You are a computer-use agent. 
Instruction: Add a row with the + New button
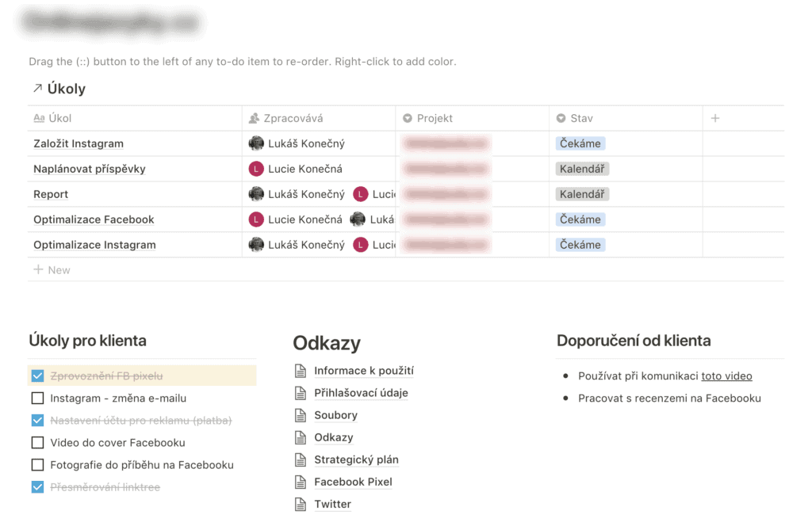coord(52,270)
